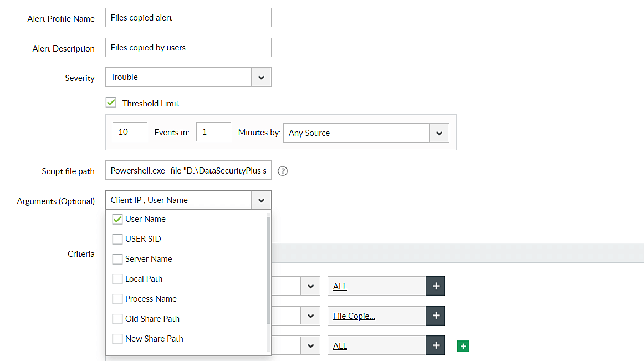
Task: Click the plus icon beside the first ALL criteria
Action: click(436, 286)
